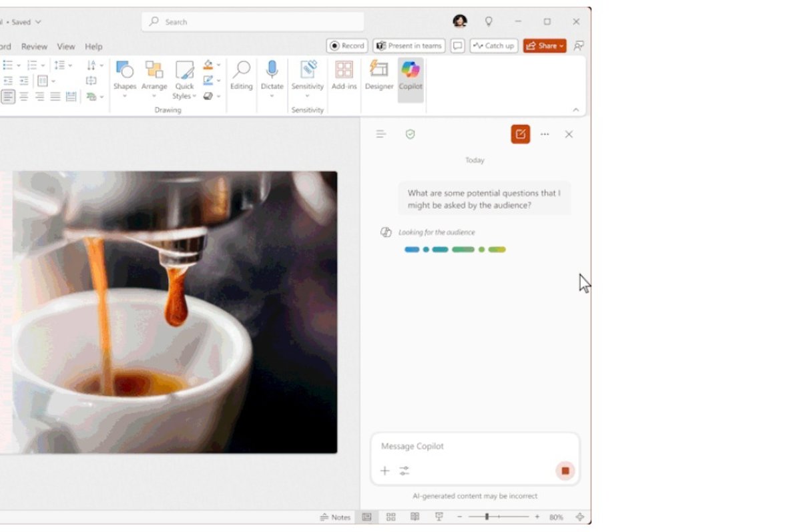Click the Present in teams button
The image size is (801, 532).
tap(409, 46)
